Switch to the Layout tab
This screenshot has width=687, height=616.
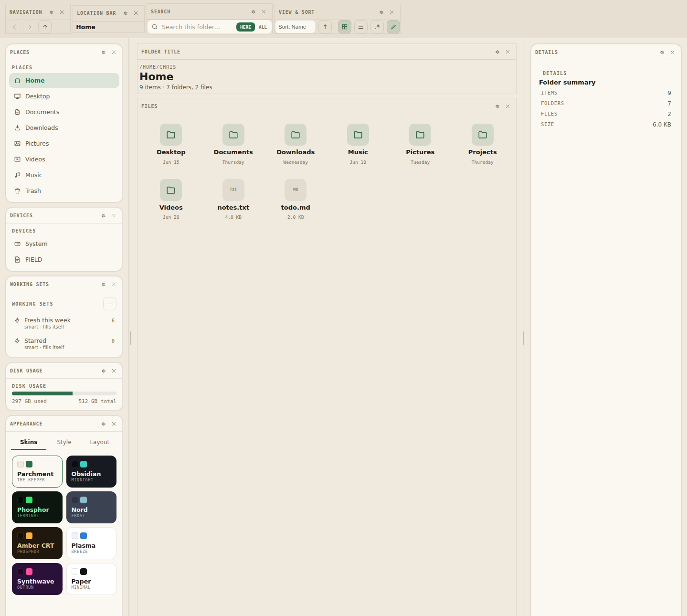coord(99,442)
